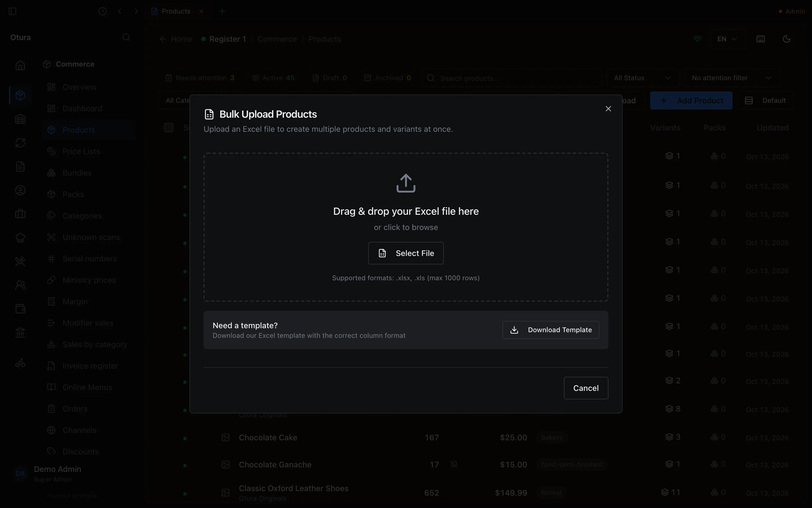Cancel the bulk upload dialog
Screen dimensions: 812x508
click(586, 388)
